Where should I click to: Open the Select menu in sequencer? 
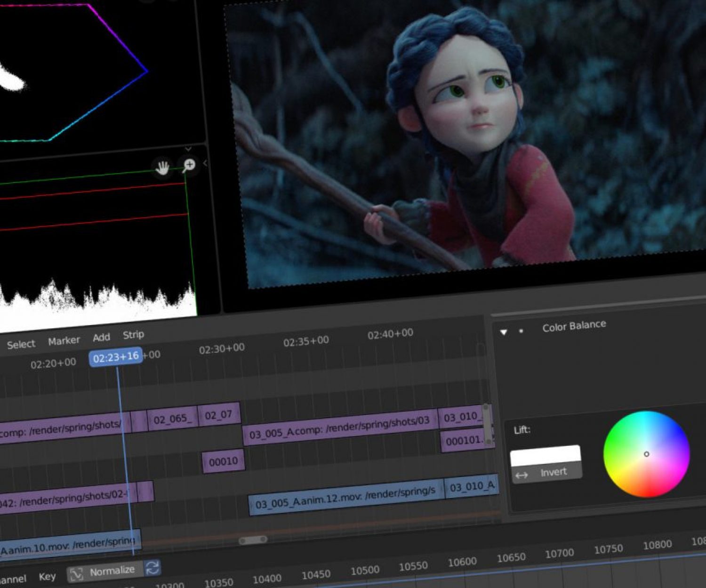[x=21, y=344]
